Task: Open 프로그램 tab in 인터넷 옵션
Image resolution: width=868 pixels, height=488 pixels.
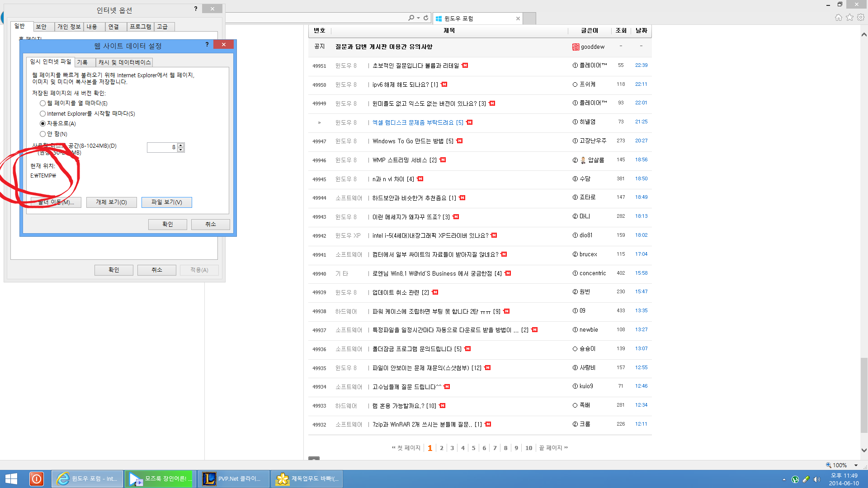Action: 141,27
